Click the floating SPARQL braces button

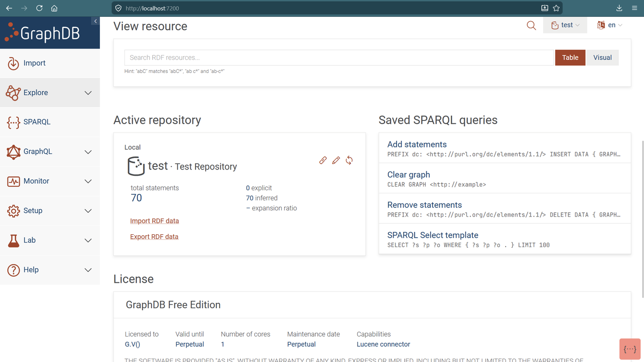(x=630, y=349)
